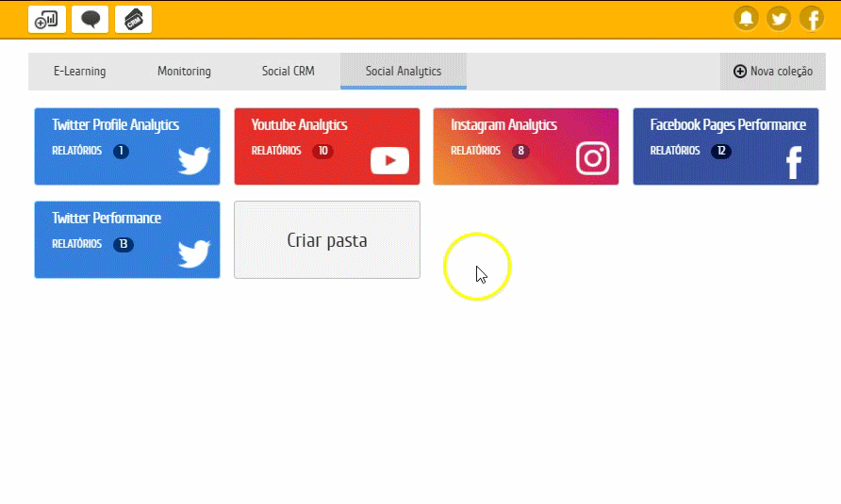841x504 pixels.
Task: Click the Youtube Analytics report count badge
Action: [322, 151]
